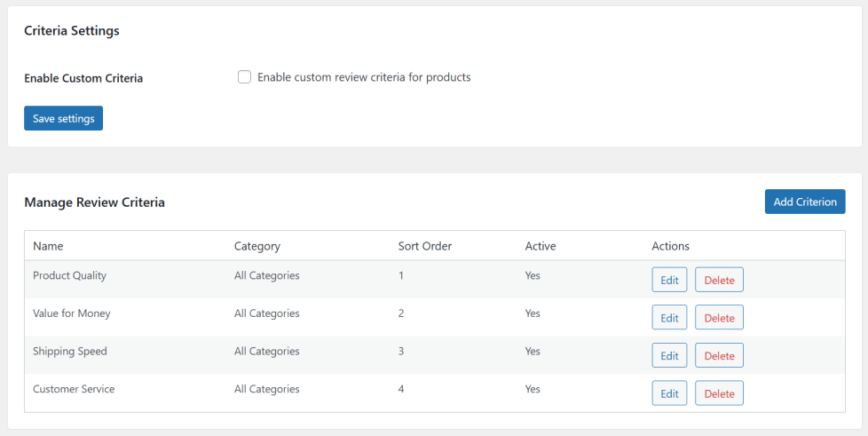Edit the Value for Money criterion

point(669,318)
